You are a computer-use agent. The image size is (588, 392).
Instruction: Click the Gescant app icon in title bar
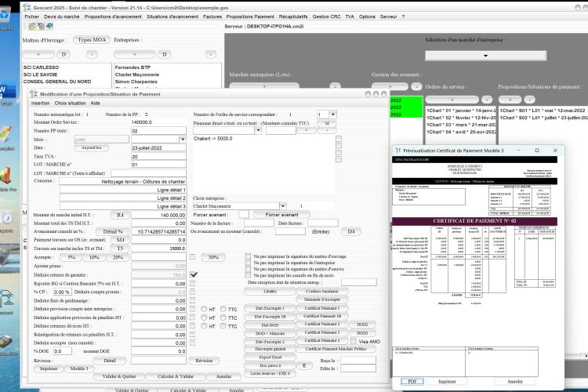pos(27,7)
